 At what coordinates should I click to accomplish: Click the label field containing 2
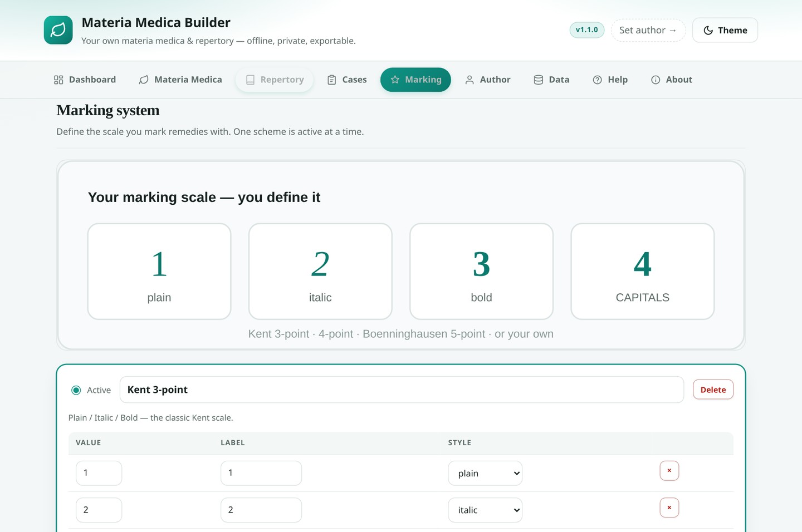261,510
